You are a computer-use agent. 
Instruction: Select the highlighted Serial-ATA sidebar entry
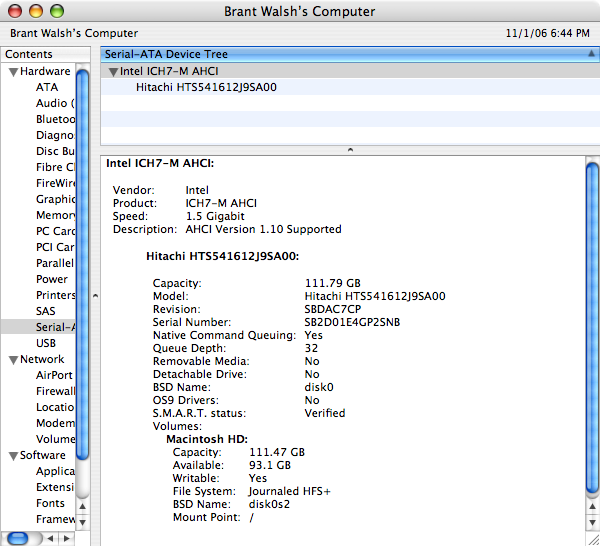click(x=38, y=327)
